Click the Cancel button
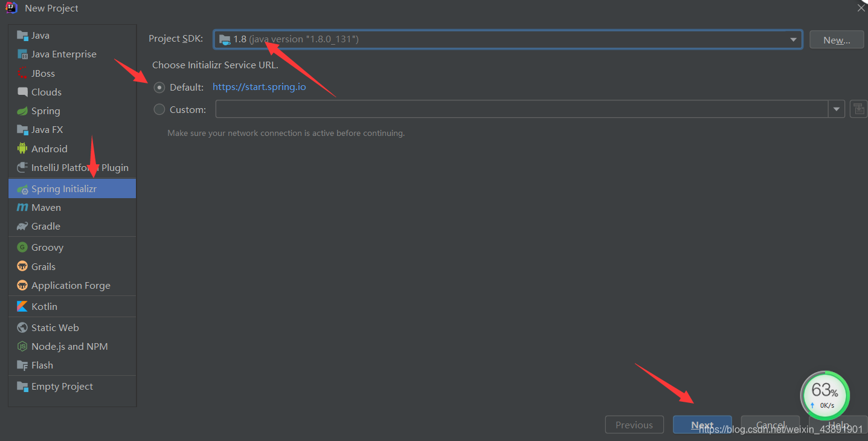 (x=771, y=425)
